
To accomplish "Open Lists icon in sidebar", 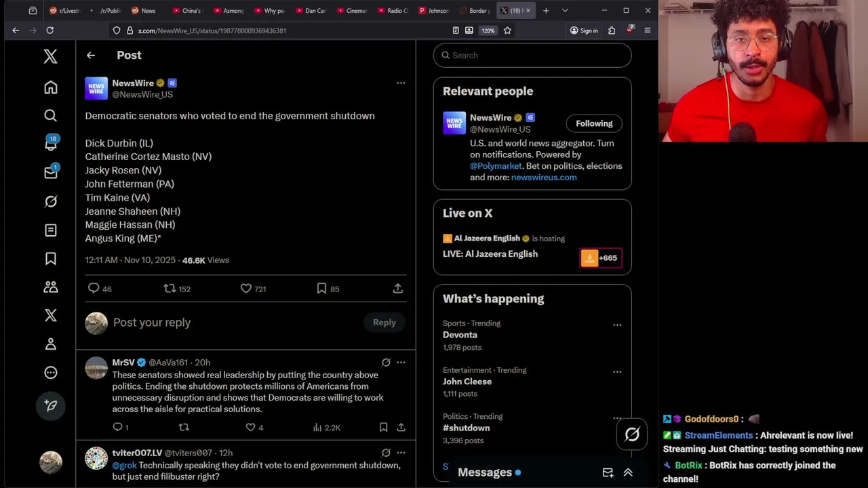I will coord(50,230).
